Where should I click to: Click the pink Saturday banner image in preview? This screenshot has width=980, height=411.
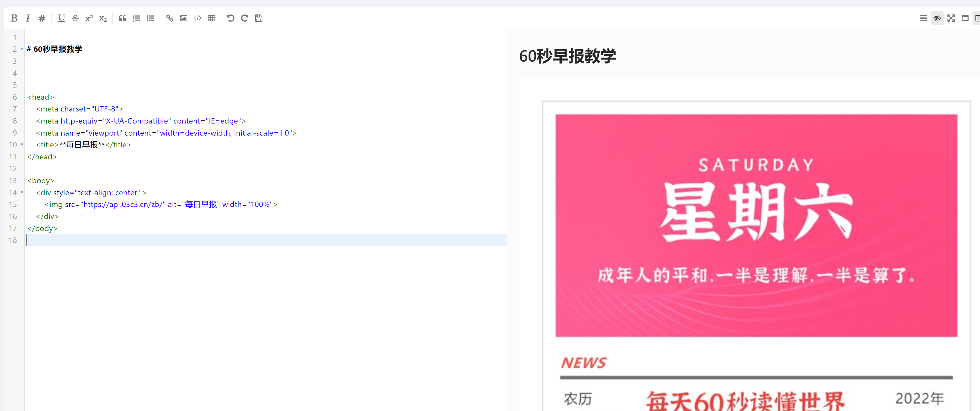[756, 225]
